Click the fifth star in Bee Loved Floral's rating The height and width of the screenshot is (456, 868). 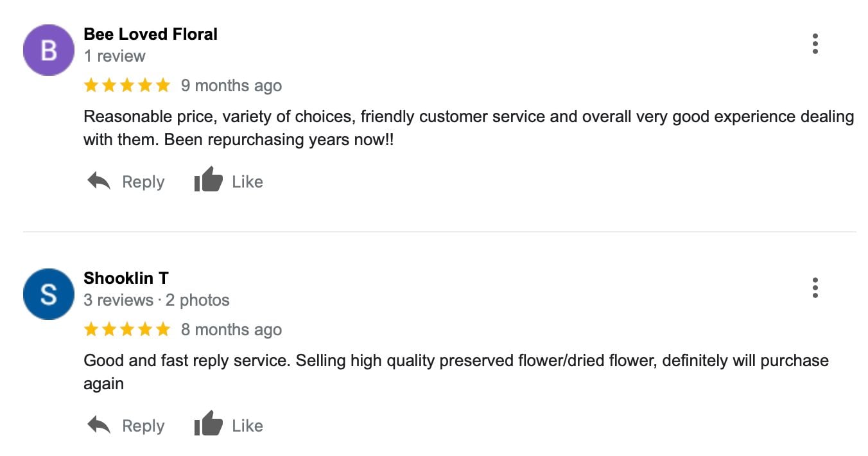point(163,85)
